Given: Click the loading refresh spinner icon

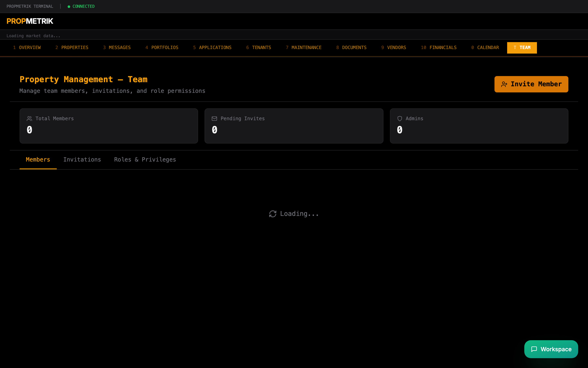Looking at the screenshot, I should click(x=273, y=214).
